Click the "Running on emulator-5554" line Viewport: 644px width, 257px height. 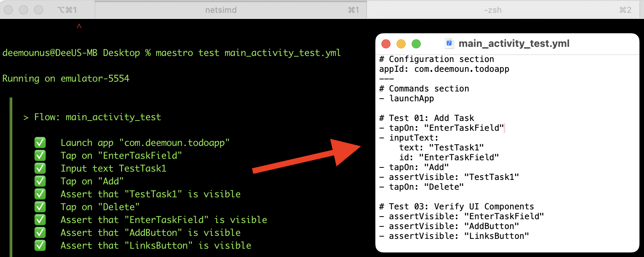pyautogui.click(x=66, y=79)
